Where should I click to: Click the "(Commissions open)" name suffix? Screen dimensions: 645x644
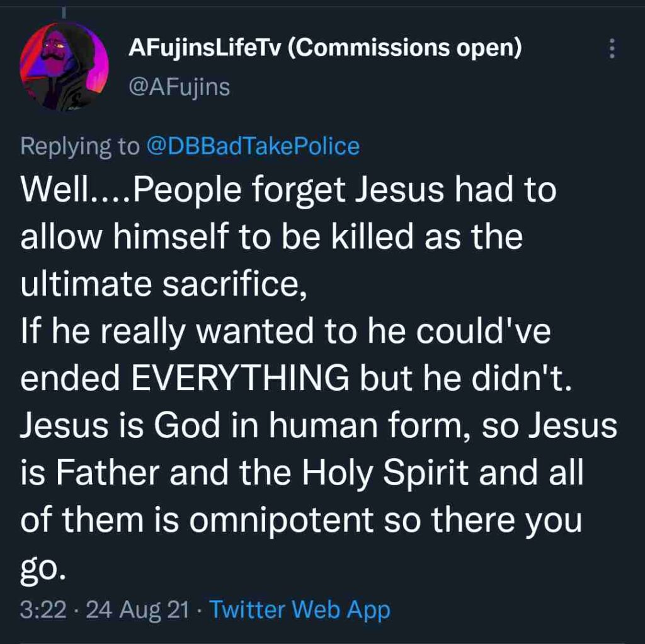pos(404,49)
